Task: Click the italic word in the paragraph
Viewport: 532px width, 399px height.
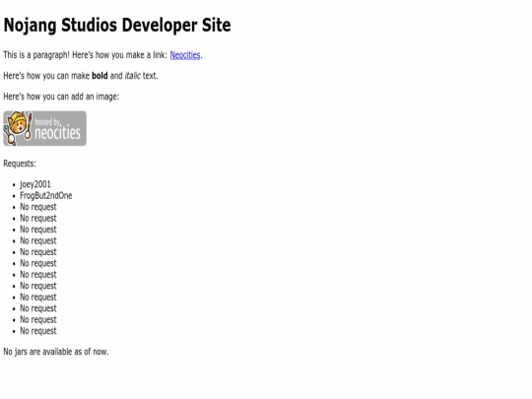Action: 132,75
